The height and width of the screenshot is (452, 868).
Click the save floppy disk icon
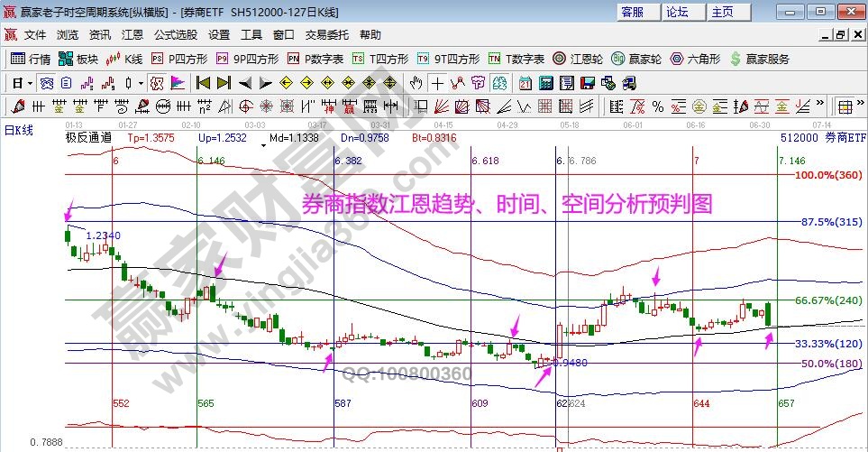[x=588, y=83]
